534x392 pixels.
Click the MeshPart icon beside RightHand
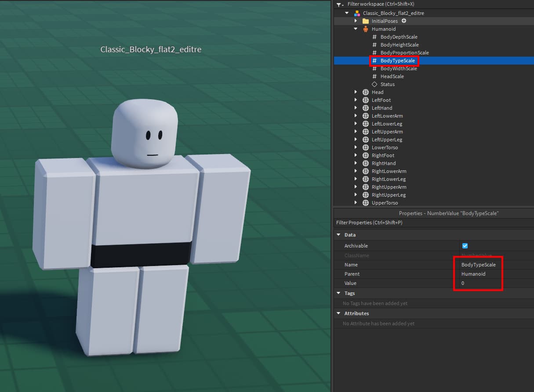coord(366,163)
